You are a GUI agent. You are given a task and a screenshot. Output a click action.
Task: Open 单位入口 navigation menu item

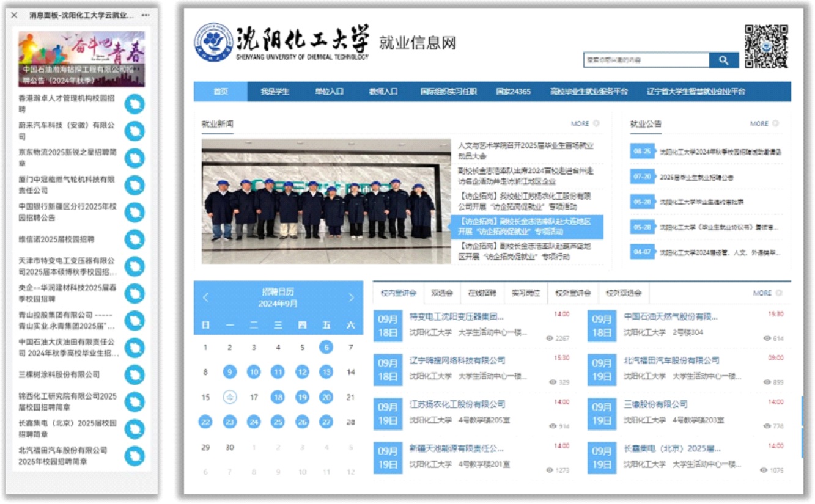pyautogui.click(x=329, y=92)
